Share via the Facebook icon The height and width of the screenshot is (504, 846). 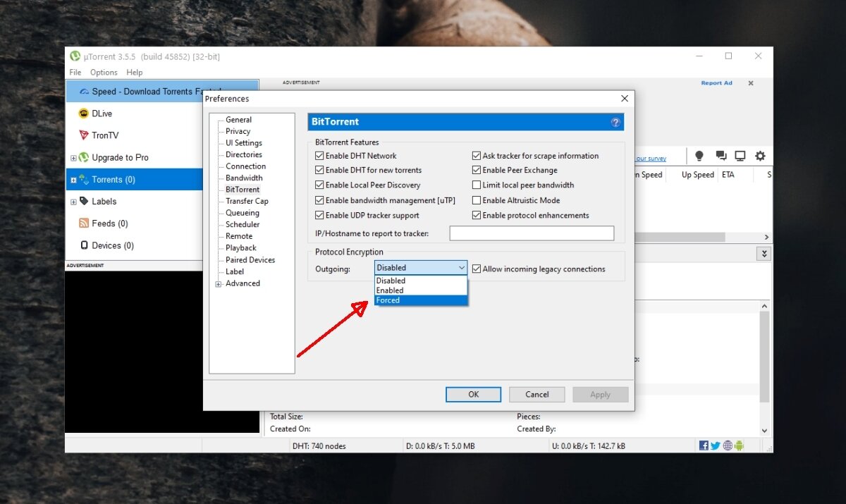pyautogui.click(x=703, y=445)
